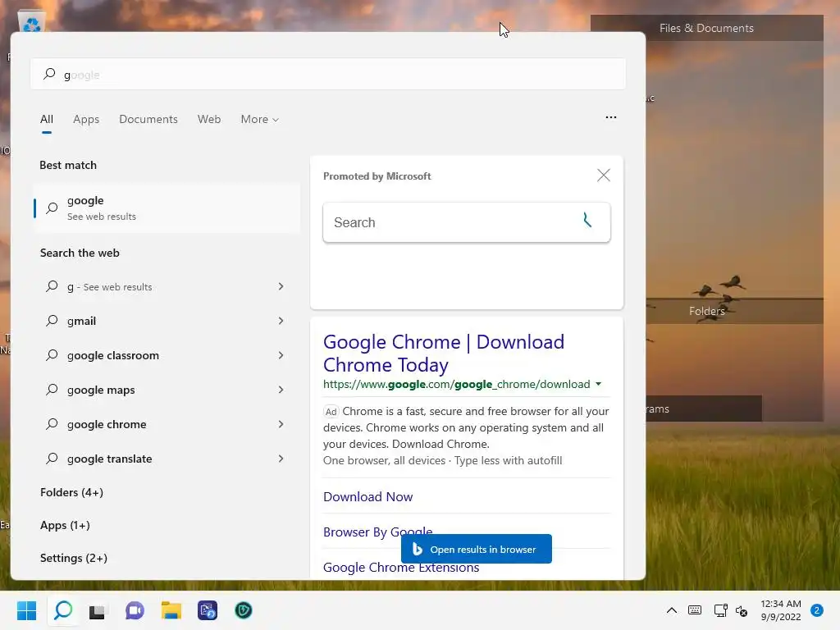
Task: Expand the Settings (2+) section
Action: click(74, 558)
